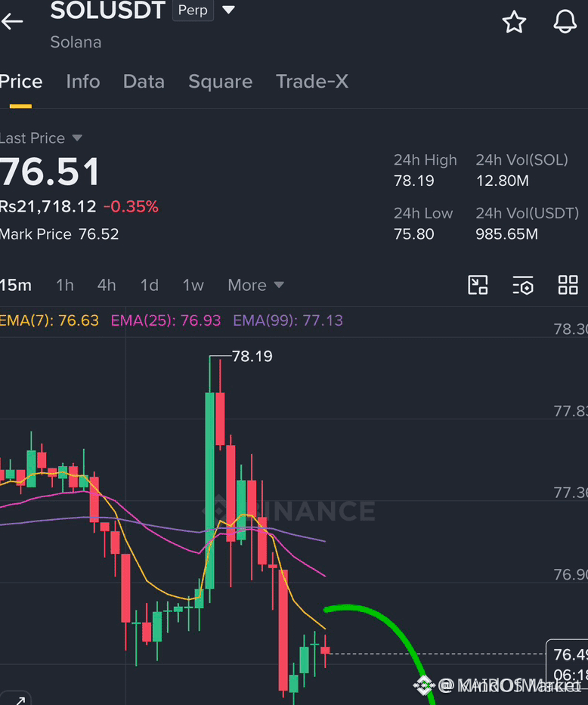Select the 4h timeframe
Image resolution: width=588 pixels, height=705 pixels.
tap(107, 285)
